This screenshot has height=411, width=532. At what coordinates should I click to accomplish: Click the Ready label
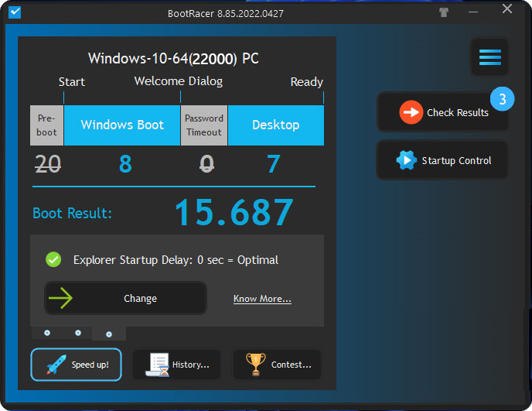(x=307, y=82)
